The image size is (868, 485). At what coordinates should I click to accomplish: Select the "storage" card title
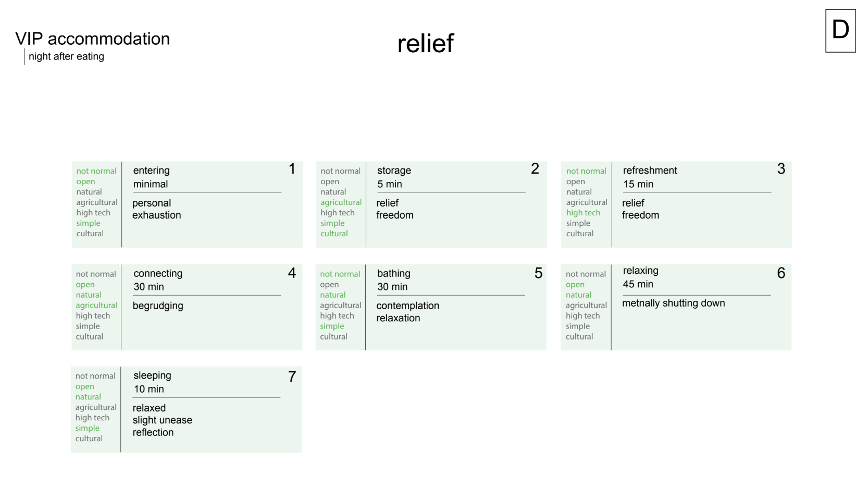click(x=394, y=171)
